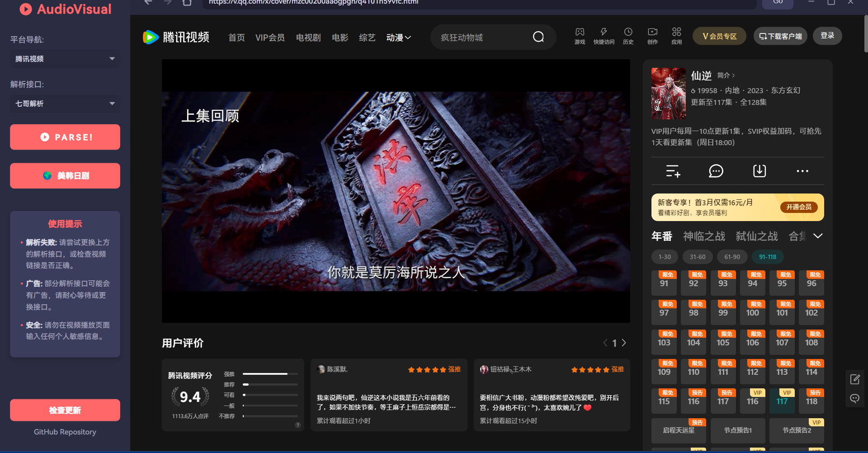Open the comments bubble icon
Image resolution: width=868 pixels, height=453 pixels.
(716, 171)
